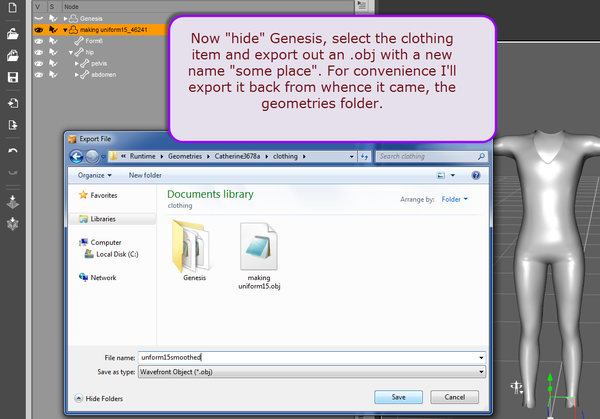Click the Save floppy icon in left toolbar

point(13,78)
